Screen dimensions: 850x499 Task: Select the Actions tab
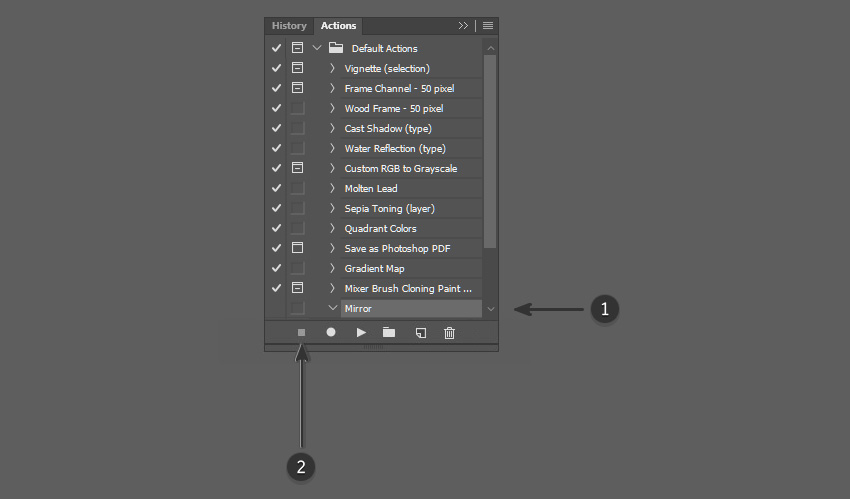pos(338,25)
